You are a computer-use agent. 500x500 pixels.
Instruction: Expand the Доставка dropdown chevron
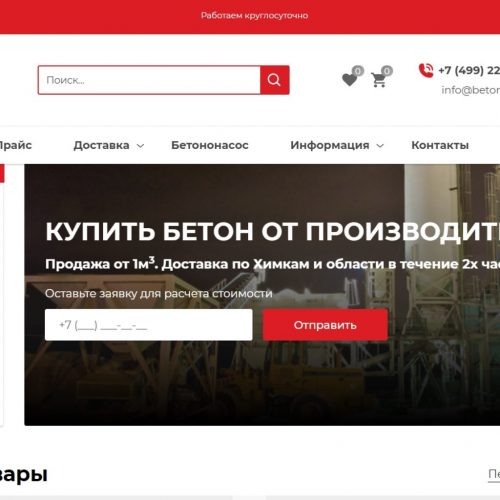click(141, 146)
